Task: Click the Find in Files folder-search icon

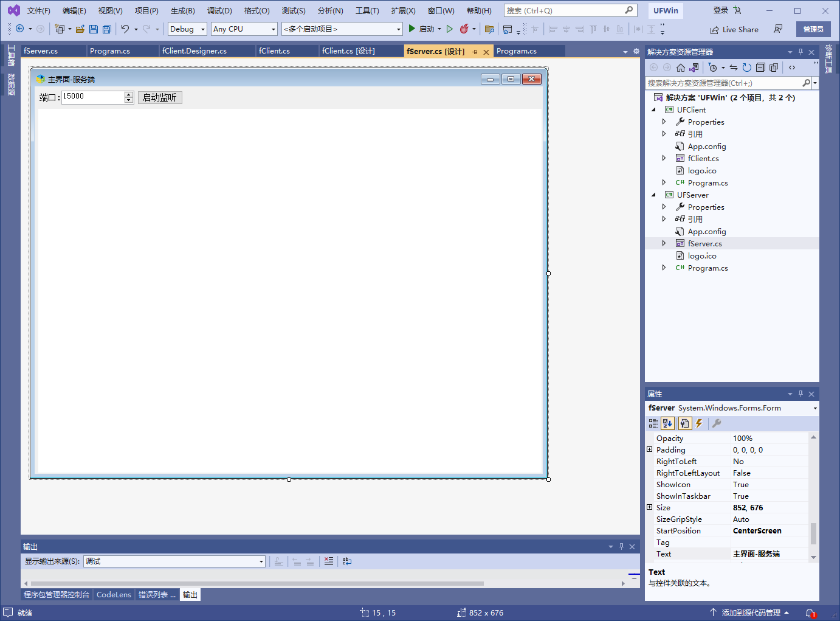Action: click(x=489, y=29)
